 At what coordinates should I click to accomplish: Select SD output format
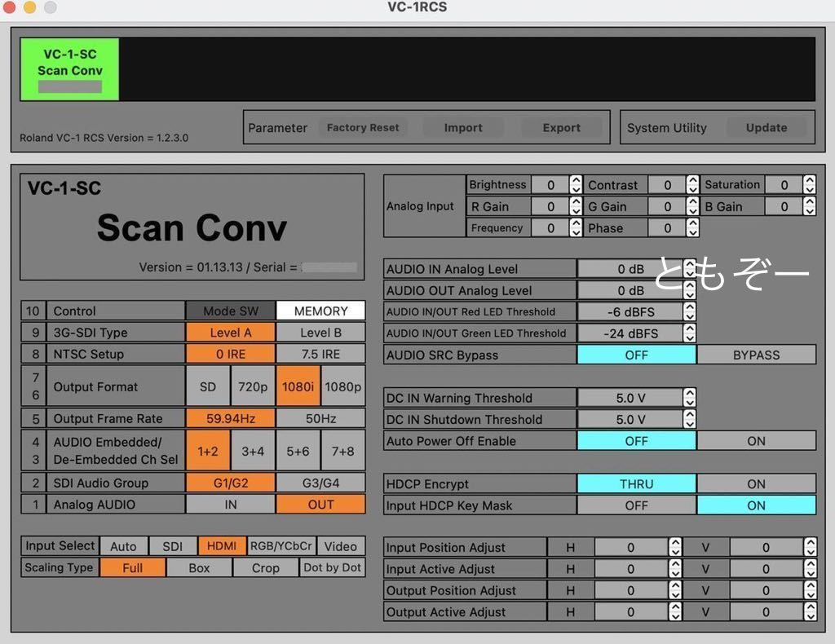pos(208,386)
